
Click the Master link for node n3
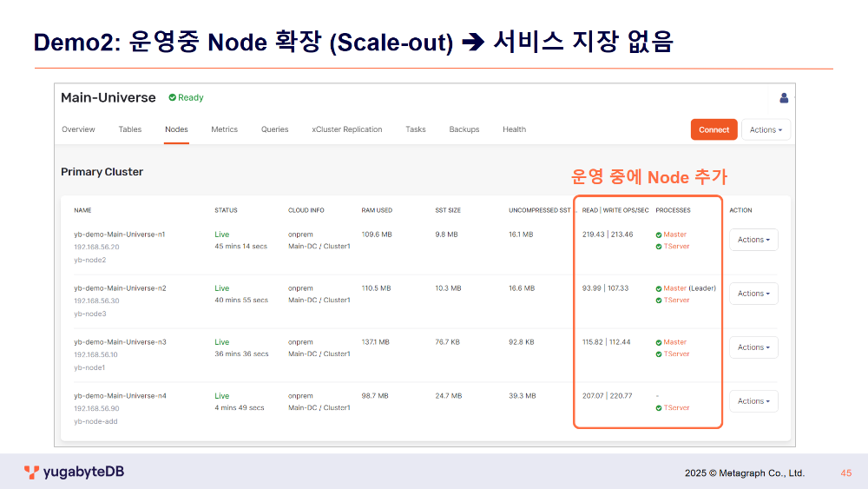(675, 342)
